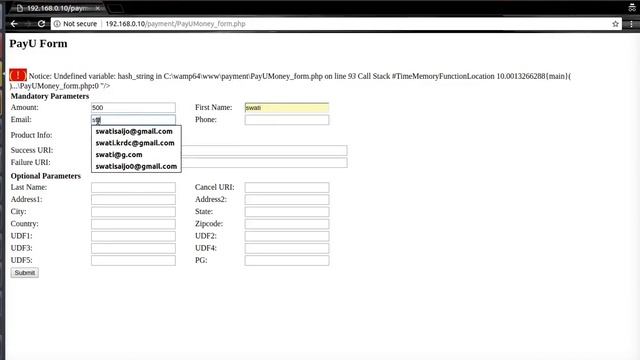Click into the UDF5 field
The image size is (640, 360).
click(133, 260)
